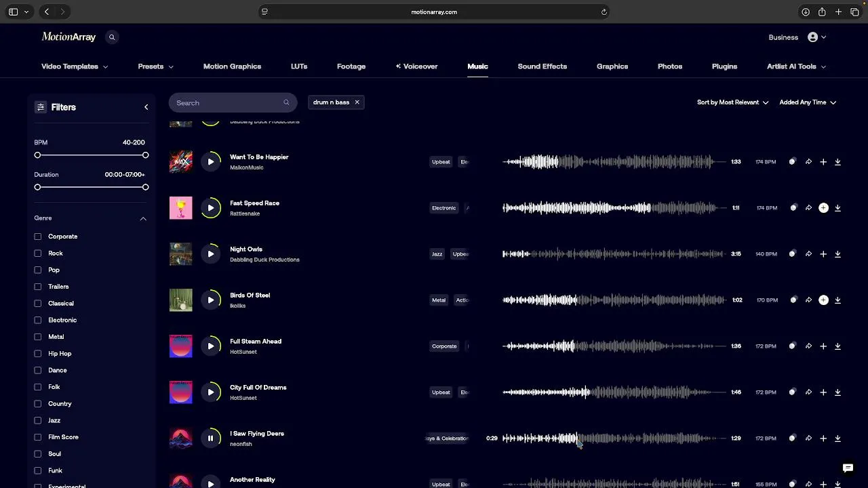Screen dimensions: 868x488
Task: Expand the Artlist AI Tools menu
Action: pos(796,66)
